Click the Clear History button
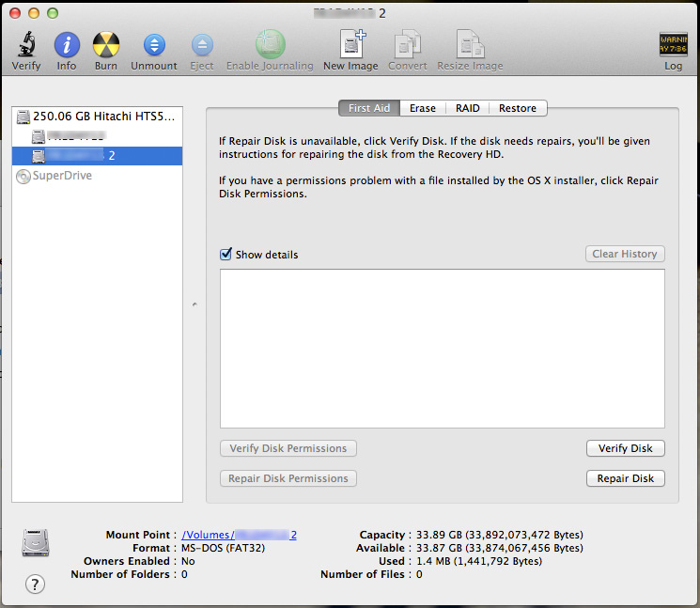 625,254
